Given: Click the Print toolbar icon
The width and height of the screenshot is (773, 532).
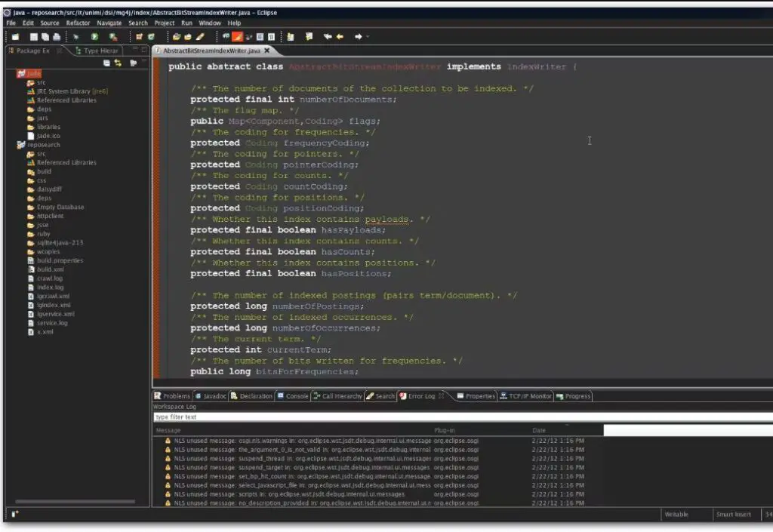Looking at the screenshot, I should coord(56,37).
